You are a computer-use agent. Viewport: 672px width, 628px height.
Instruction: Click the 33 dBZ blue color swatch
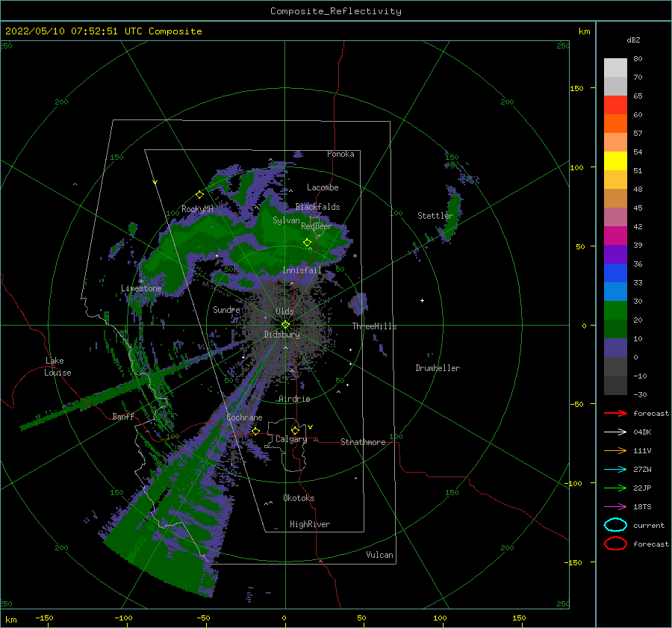tap(615, 292)
